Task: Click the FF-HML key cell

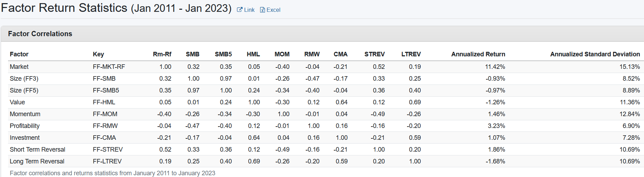Action: [x=104, y=102]
